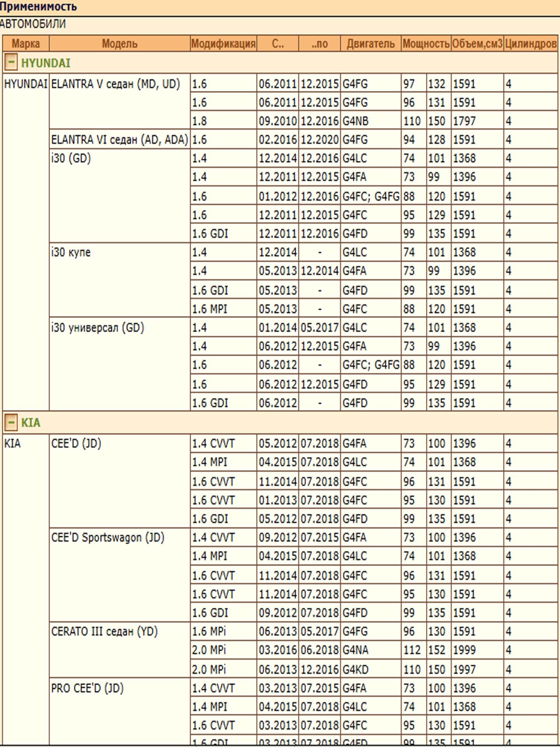Click start date 01.2013 in CEE'D (JD) rows
The width and height of the screenshot is (560, 747).
click(x=277, y=500)
